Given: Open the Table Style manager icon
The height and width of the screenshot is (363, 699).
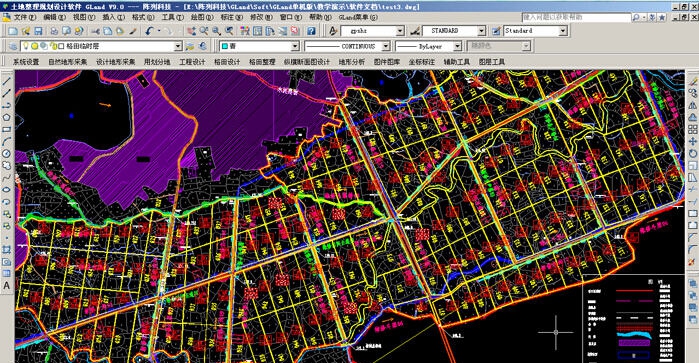Looking at the screenshot, I should click(x=496, y=31).
